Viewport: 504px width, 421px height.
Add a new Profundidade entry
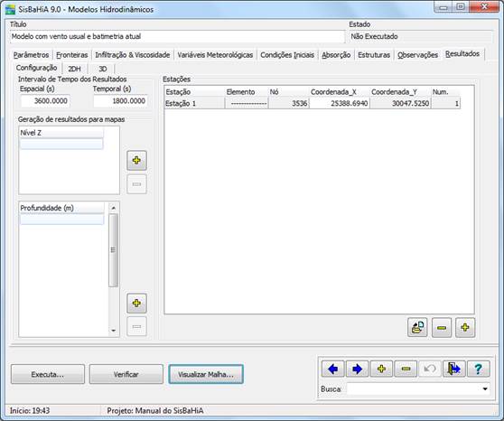(x=136, y=303)
